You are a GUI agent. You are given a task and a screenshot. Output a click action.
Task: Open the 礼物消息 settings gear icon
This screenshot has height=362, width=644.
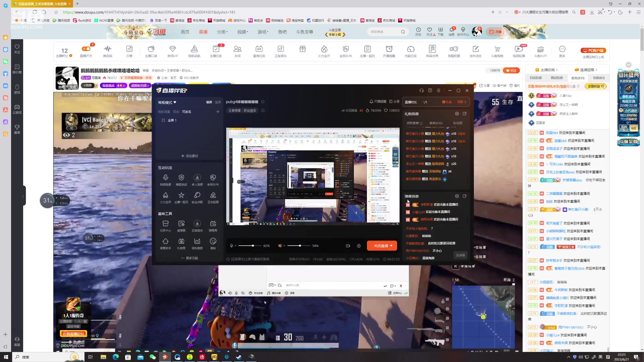(x=457, y=114)
